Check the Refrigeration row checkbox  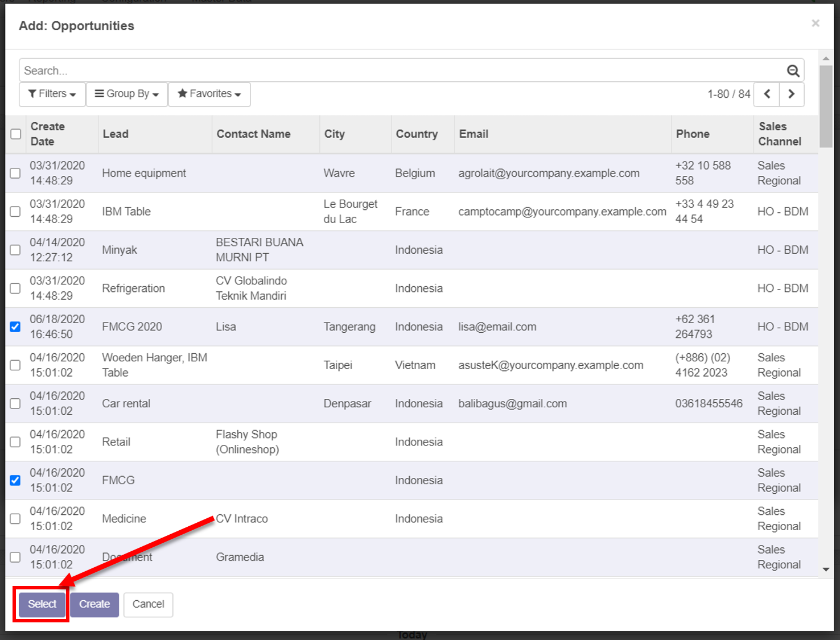click(x=15, y=288)
